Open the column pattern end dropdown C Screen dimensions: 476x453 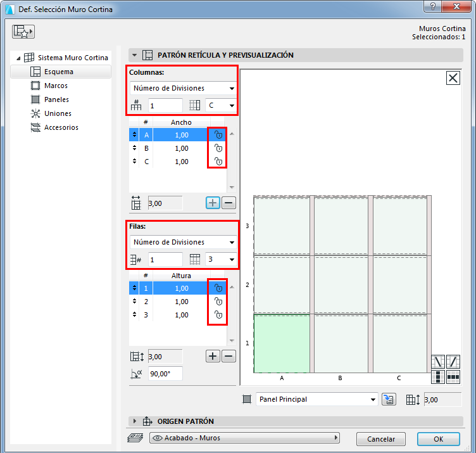pos(221,105)
